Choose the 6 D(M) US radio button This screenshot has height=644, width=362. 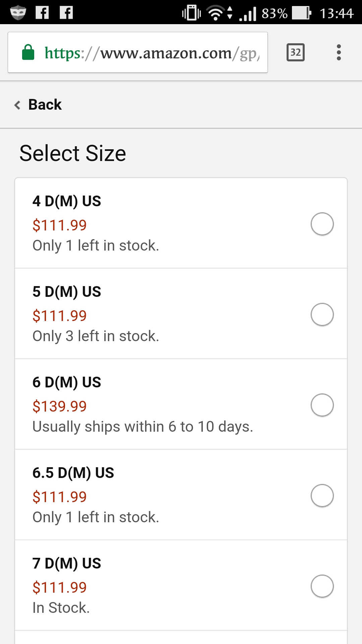(322, 405)
